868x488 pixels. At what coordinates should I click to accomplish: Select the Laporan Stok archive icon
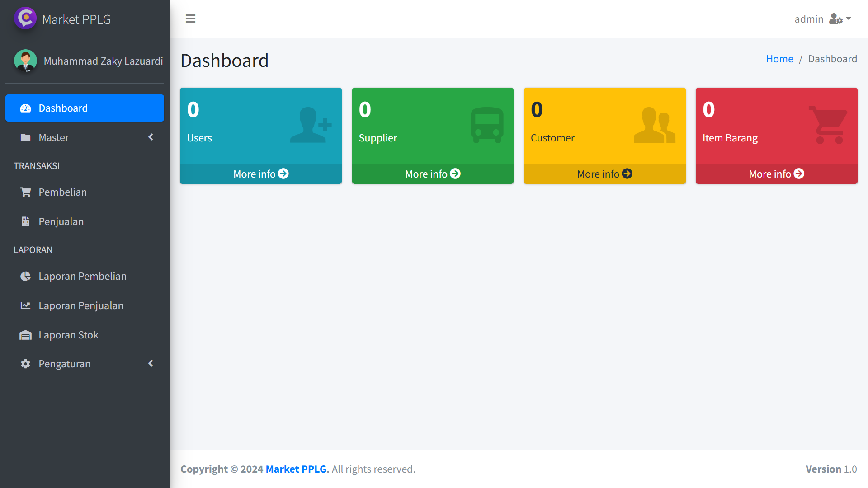coord(25,335)
